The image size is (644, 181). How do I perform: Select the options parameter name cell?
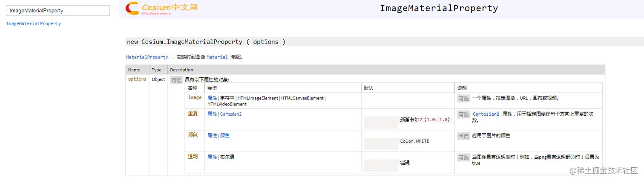(137, 79)
